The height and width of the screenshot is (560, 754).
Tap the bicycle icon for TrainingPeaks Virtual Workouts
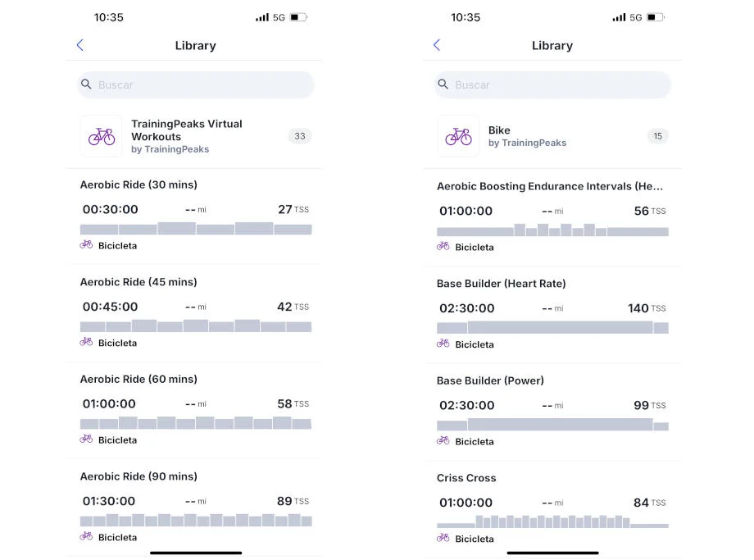[x=100, y=136]
